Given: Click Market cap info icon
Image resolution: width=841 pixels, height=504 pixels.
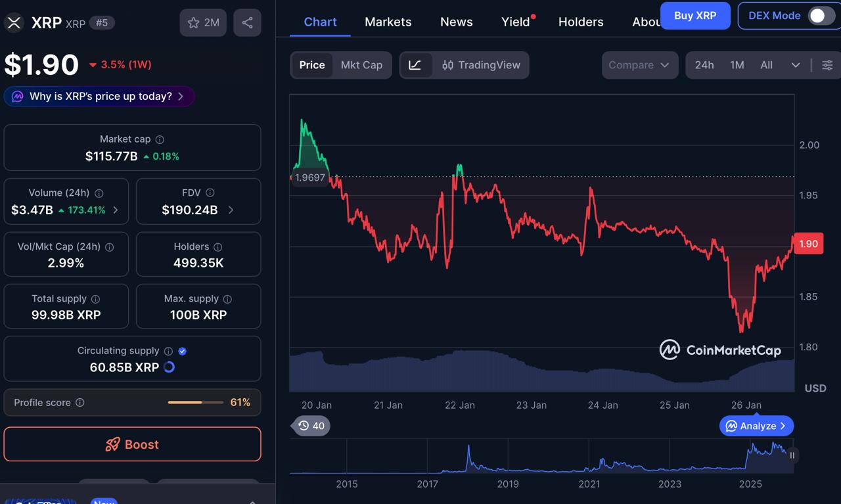Looking at the screenshot, I should pyautogui.click(x=160, y=139).
